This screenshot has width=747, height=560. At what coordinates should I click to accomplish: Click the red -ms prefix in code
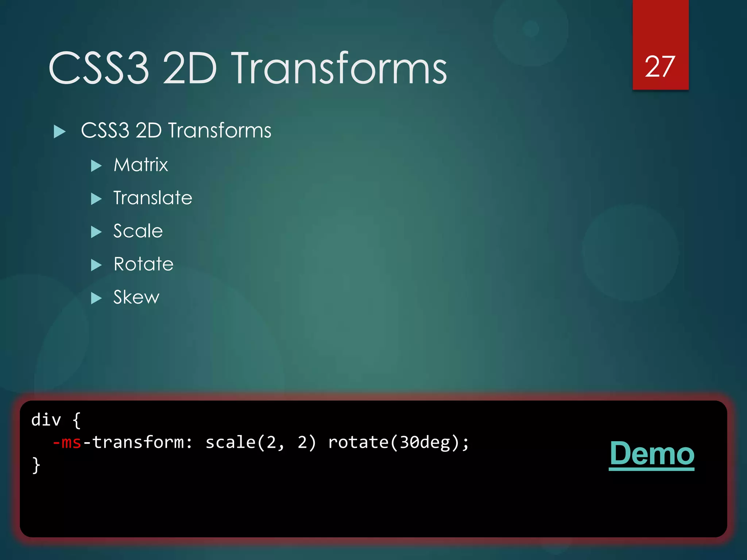(67, 443)
